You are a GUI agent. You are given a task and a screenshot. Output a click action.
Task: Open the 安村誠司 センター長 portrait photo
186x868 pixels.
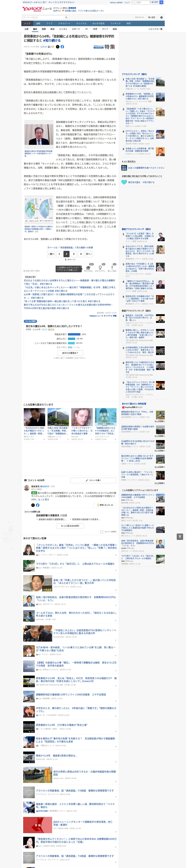click(x=39, y=134)
